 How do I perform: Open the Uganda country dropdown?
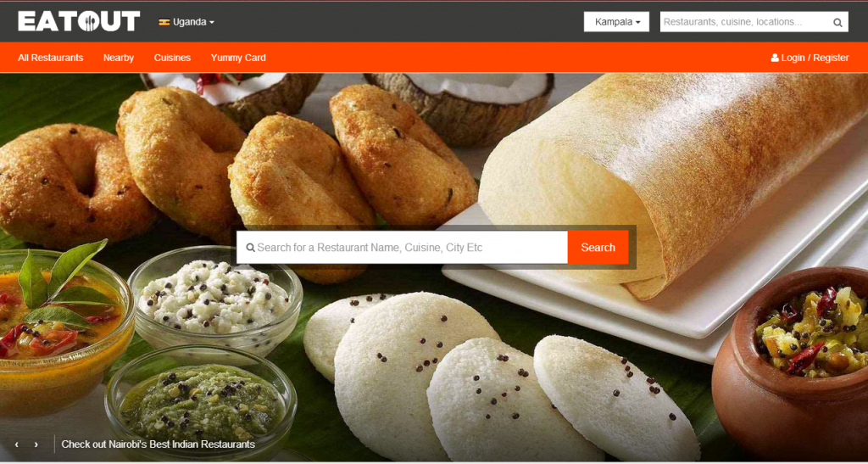point(186,22)
